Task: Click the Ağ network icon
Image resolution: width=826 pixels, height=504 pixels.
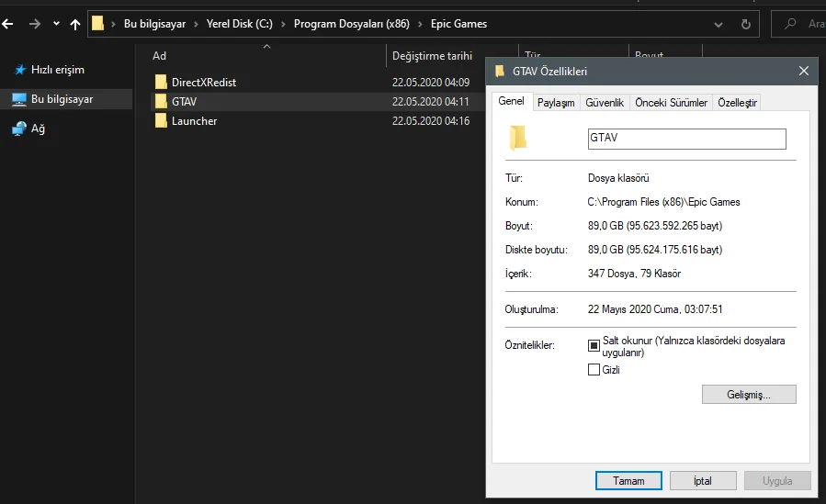Action: 19,129
